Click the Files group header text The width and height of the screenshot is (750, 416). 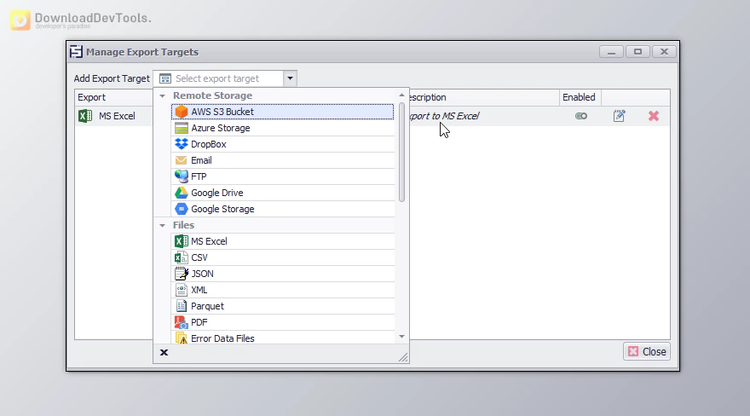pyautogui.click(x=184, y=225)
